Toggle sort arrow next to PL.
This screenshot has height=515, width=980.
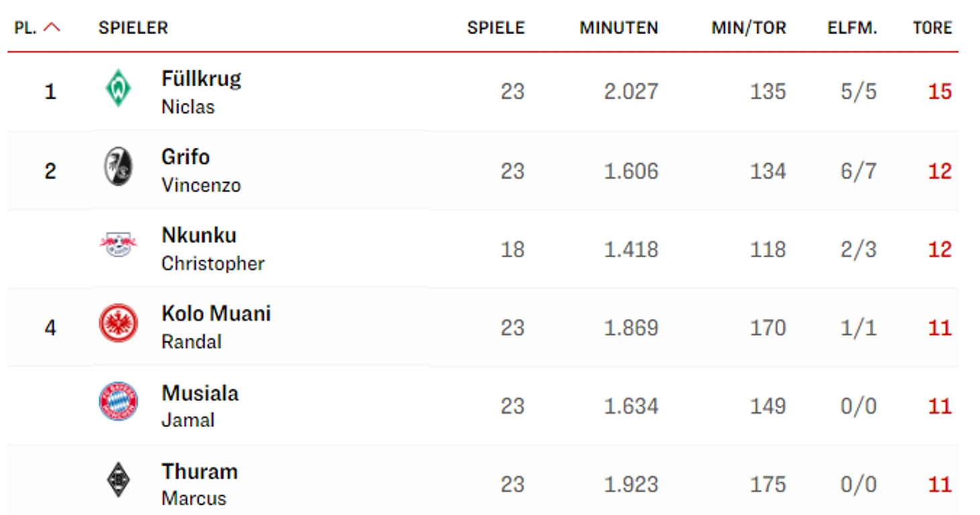pos(52,28)
